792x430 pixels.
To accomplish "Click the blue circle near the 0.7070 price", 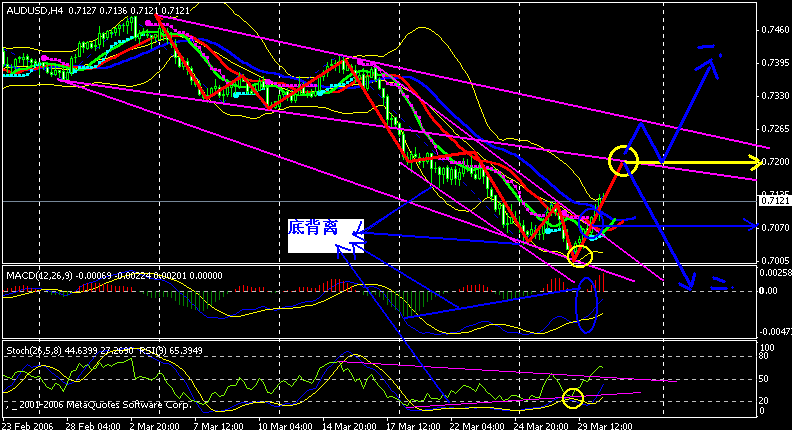I will point(590,223).
